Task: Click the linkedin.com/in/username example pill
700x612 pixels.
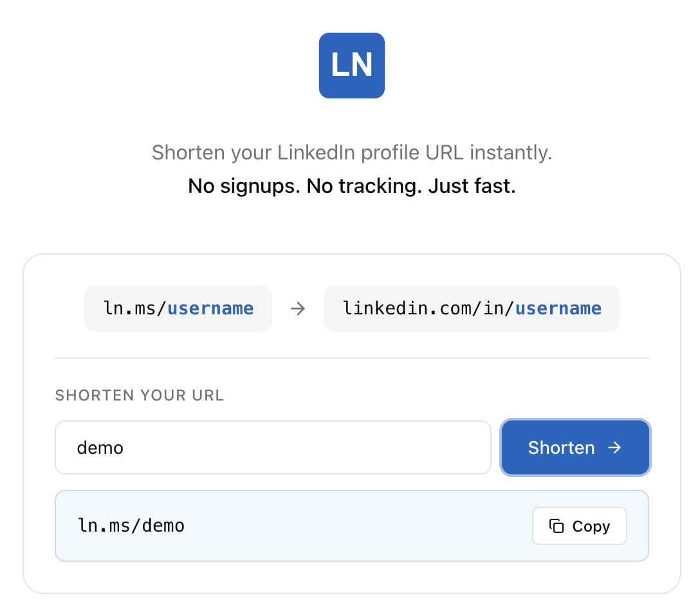Action: (x=472, y=309)
